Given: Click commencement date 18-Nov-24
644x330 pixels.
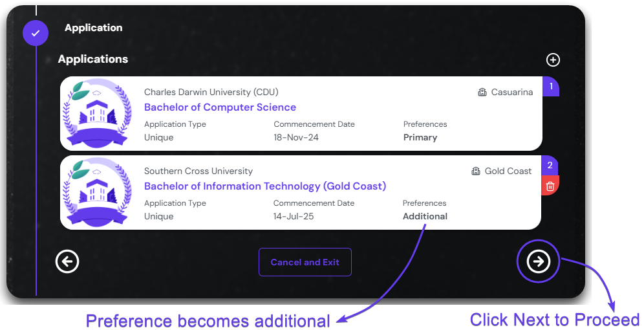Looking at the screenshot, I should [x=296, y=137].
